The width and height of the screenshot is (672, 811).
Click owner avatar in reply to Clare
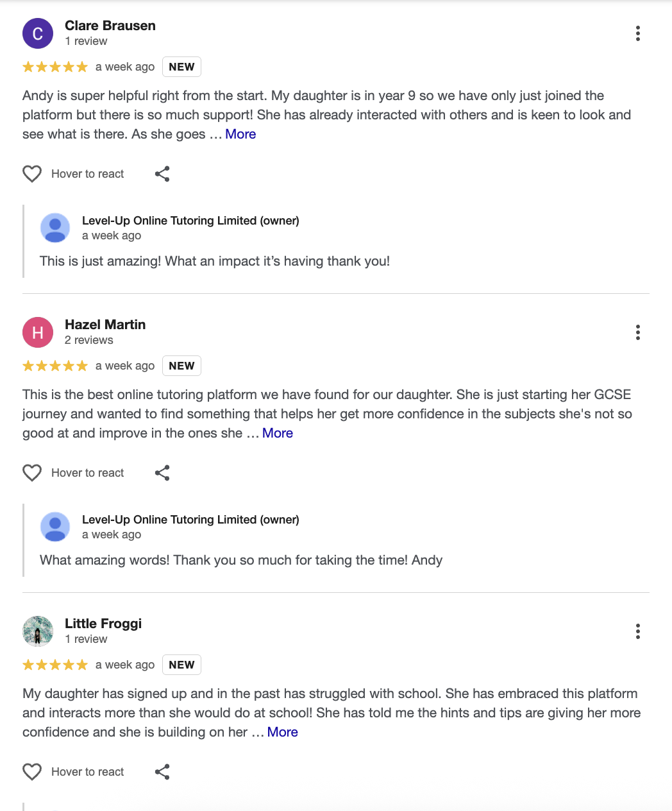(x=55, y=228)
